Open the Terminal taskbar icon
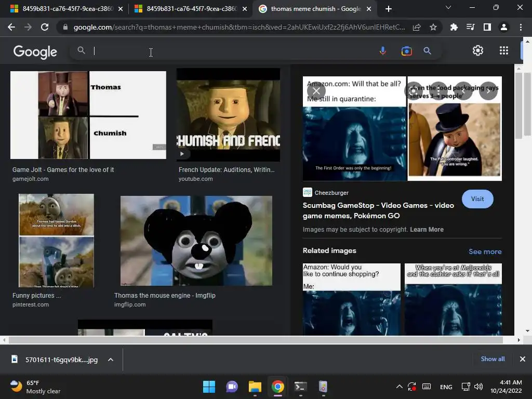Viewport: 532px width, 399px height. click(x=301, y=387)
